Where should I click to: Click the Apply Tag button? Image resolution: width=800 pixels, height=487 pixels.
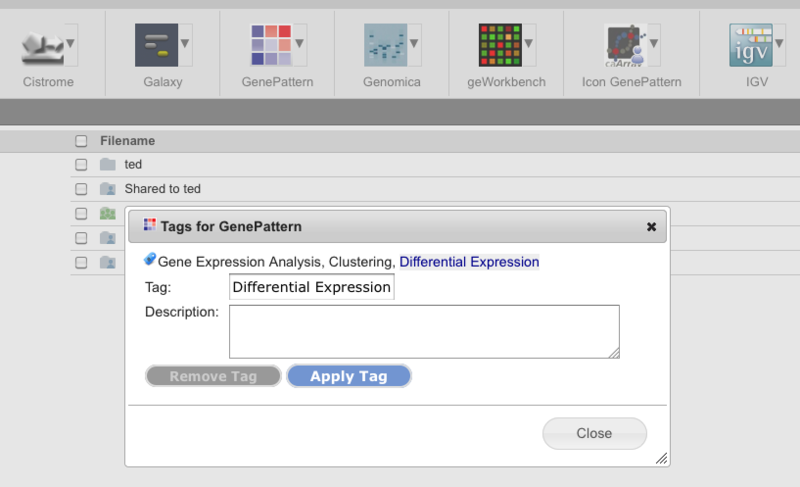(x=349, y=376)
